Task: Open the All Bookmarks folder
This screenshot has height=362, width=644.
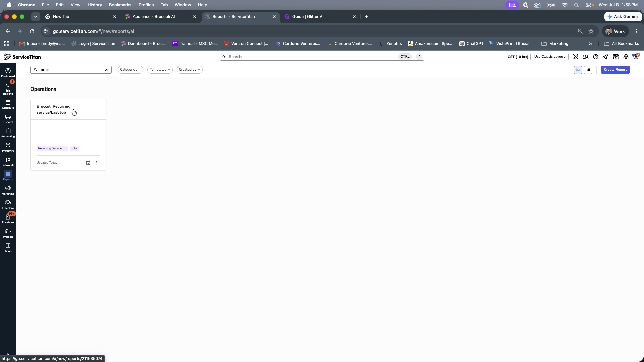Action: pyautogui.click(x=622, y=44)
